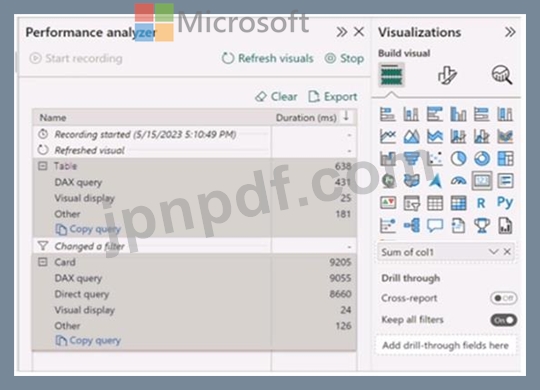Select the Filled map visual
540x390 pixels.
[x=411, y=181]
